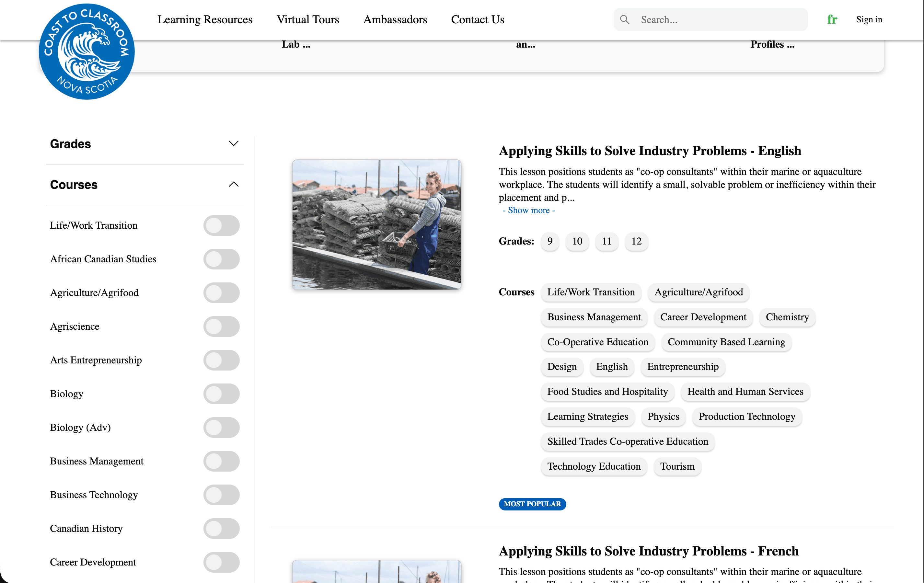Select the Learning Strategies tag

pyautogui.click(x=587, y=417)
